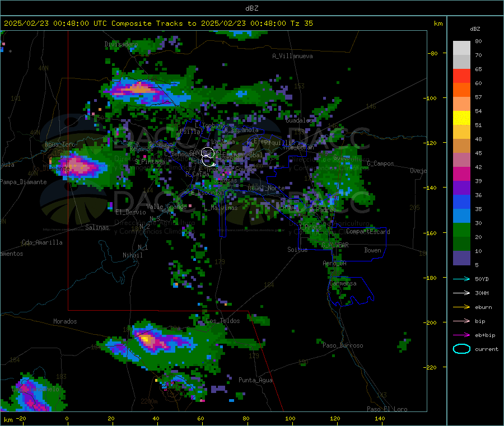Click the Punta_Agua map label
The height and width of the screenshot is (426, 504).
coord(255,381)
